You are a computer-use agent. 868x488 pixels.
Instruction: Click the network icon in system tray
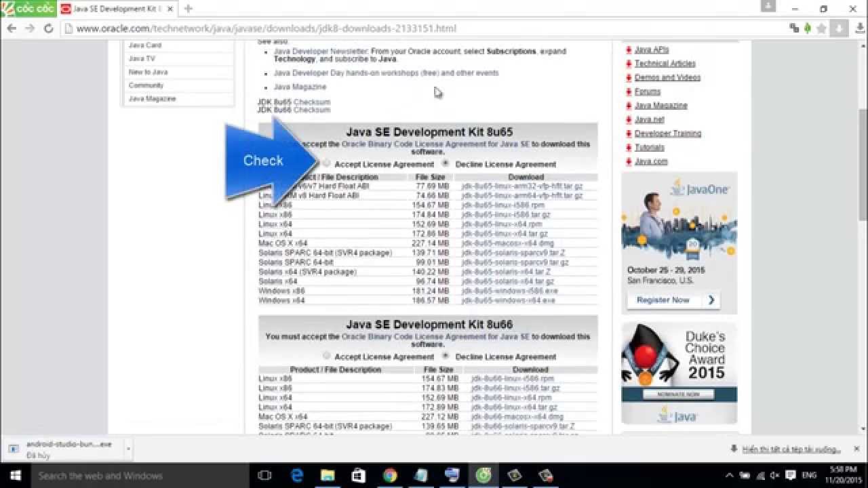point(760,476)
